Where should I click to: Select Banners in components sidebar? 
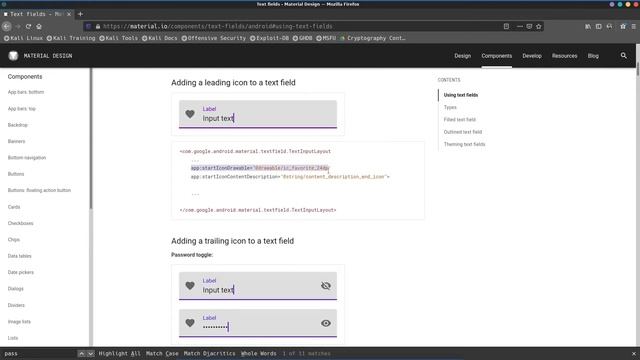coord(16,141)
